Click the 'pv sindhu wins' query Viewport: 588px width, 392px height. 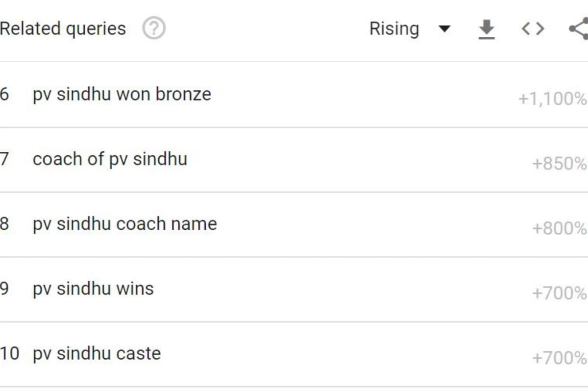[x=93, y=289]
